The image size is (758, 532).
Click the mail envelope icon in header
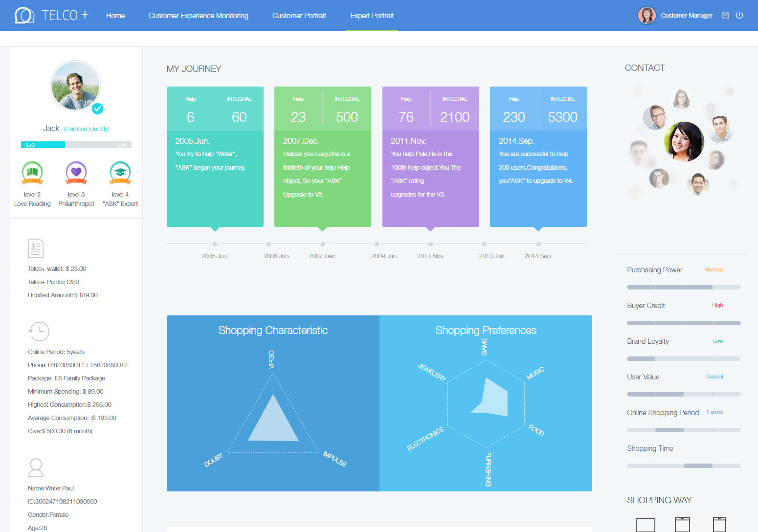(725, 15)
